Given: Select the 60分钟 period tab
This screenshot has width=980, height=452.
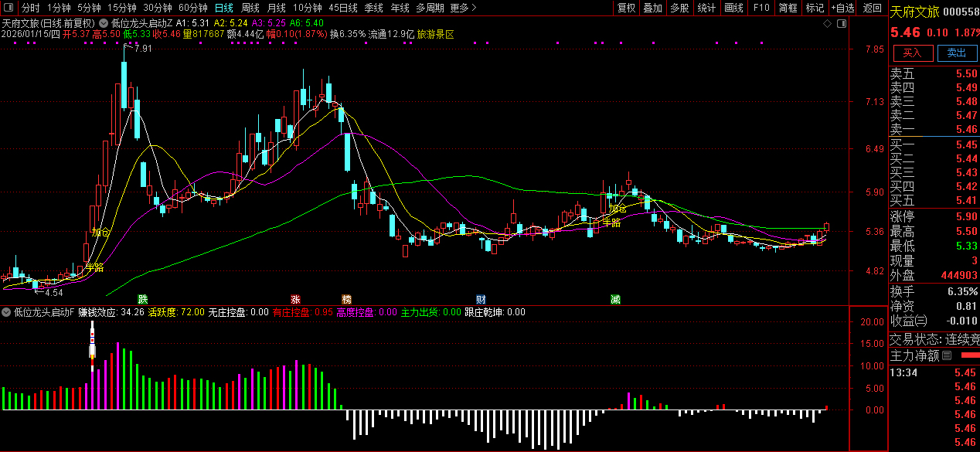Looking at the screenshot, I should tap(193, 8).
